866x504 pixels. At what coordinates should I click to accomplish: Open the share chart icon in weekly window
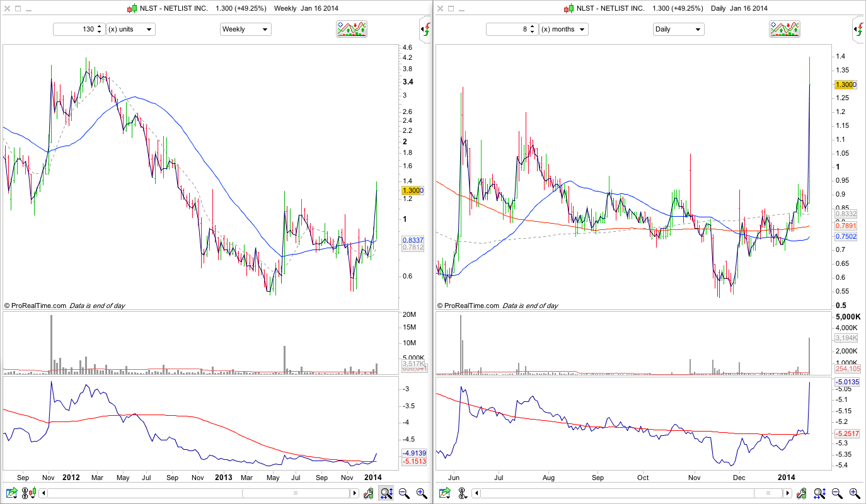coord(11,493)
